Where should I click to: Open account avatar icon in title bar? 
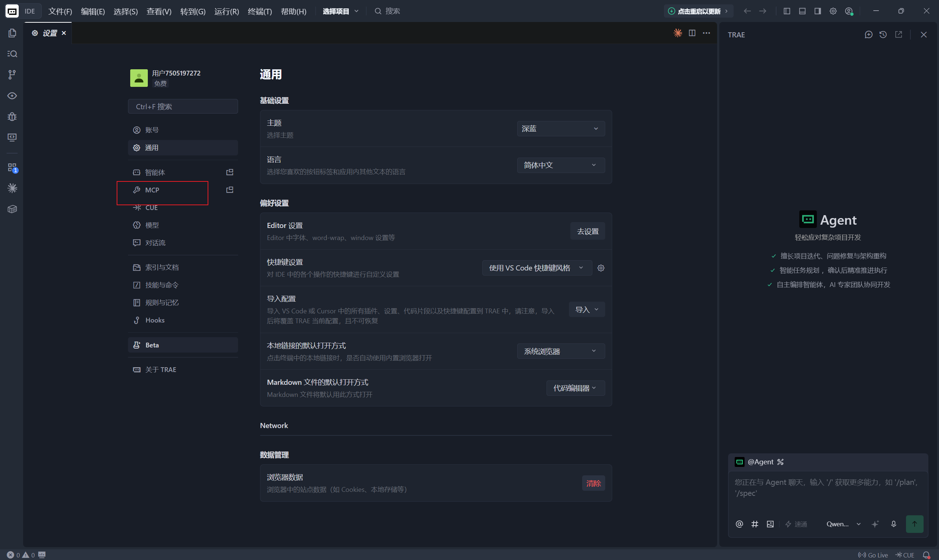(849, 11)
